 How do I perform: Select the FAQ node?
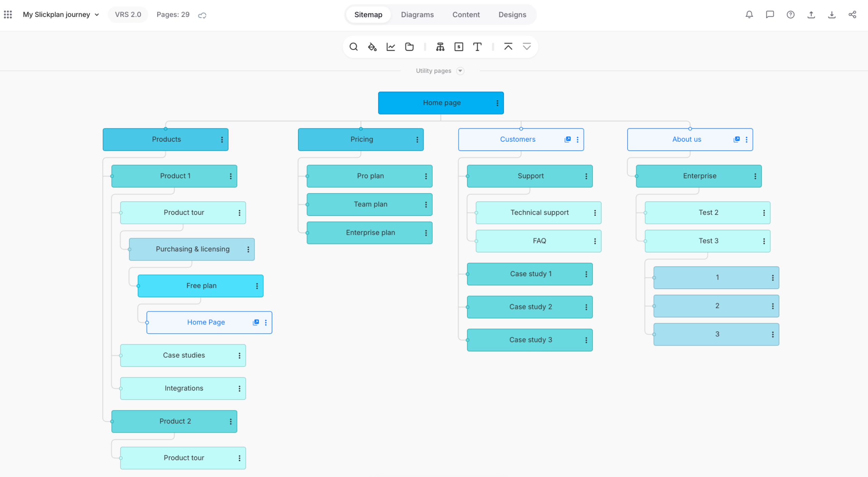[x=538, y=241]
